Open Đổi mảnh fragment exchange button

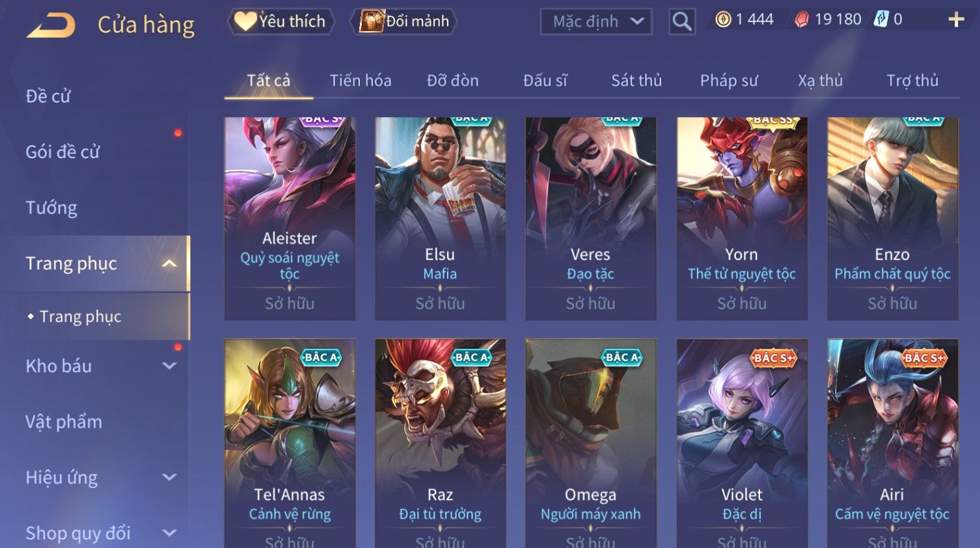(x=403, y=21)
